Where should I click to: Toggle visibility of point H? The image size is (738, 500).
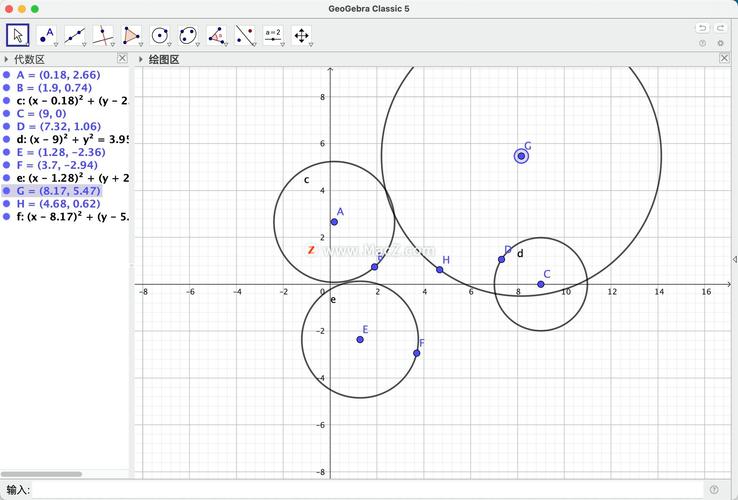coord(7,204)
